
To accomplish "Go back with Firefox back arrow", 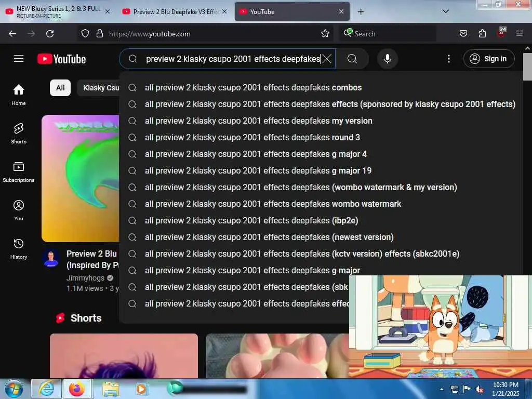I will [12, 34].
